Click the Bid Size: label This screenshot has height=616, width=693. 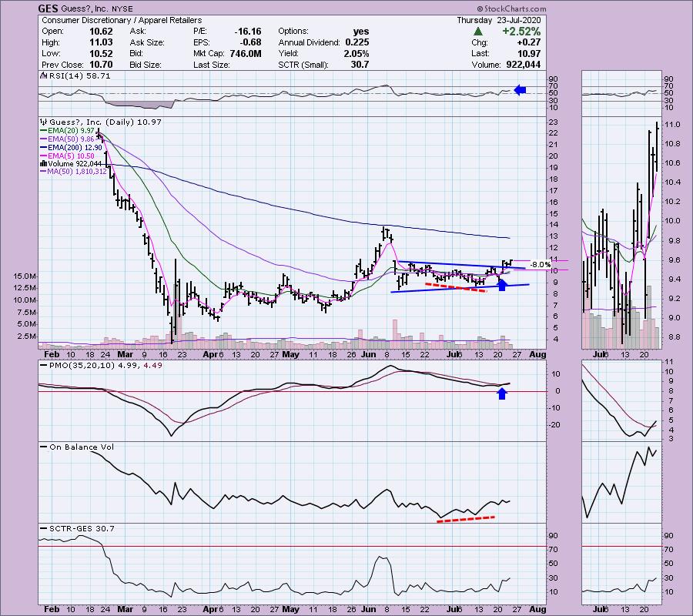click(x=146, y=65)
